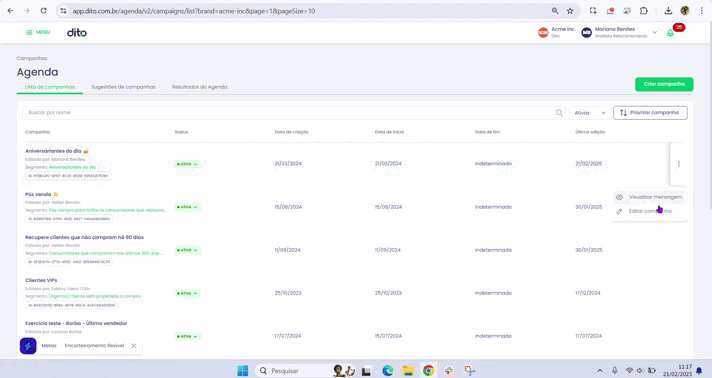Screen dimensions: 712x378
Task: Open the browser extensions puzzle icon
Action: [x=643, y=10]
